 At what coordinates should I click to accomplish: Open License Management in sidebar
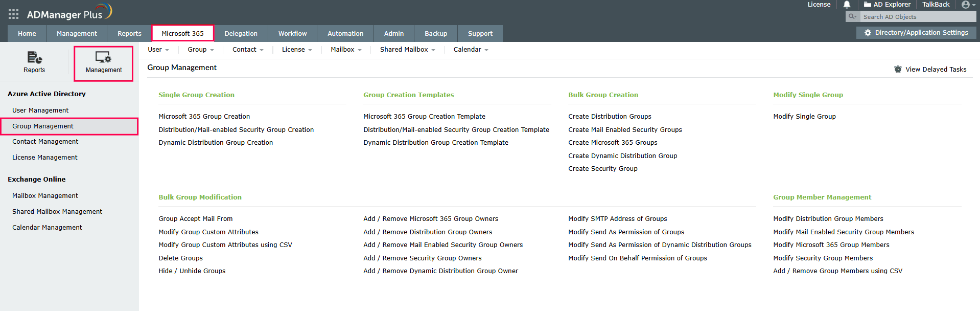[45, 158]
